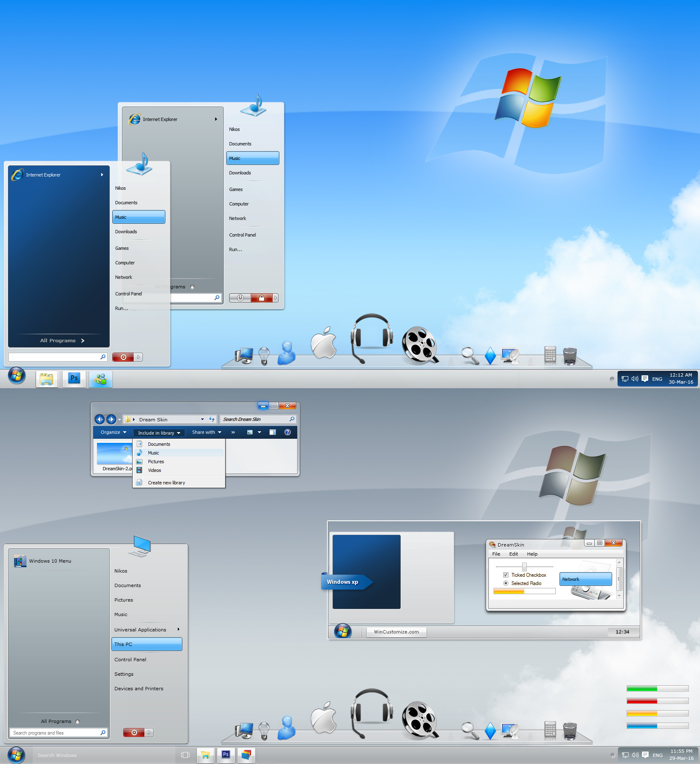Expand the Universal Applications submenu arrow
Viewport: 700px width, 764px height.
(x=179, y=629)
